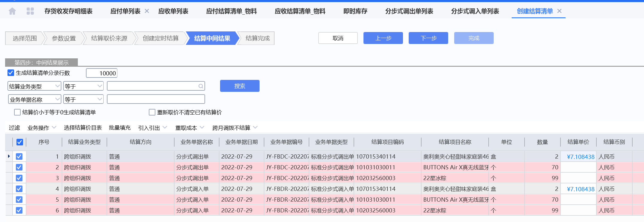Click empty 结算单价 cell in row 2

(578, 167)
